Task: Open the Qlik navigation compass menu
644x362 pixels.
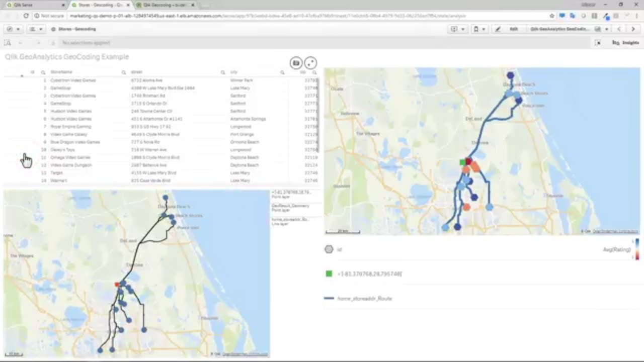Action: coord(13,29)
